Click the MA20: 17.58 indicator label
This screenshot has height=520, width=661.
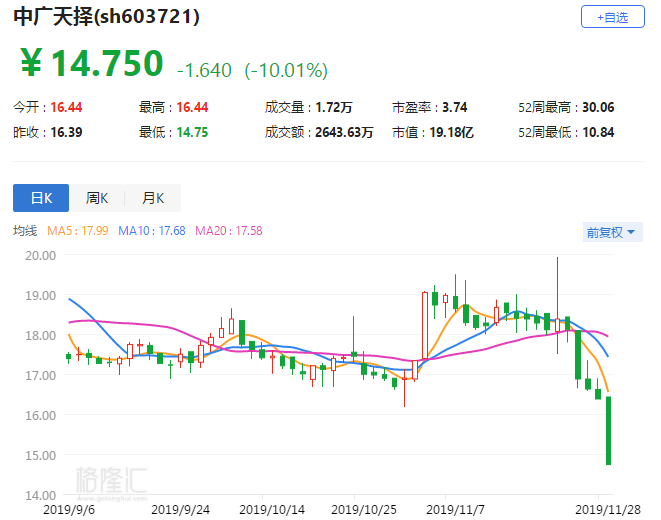click(228, 231)
